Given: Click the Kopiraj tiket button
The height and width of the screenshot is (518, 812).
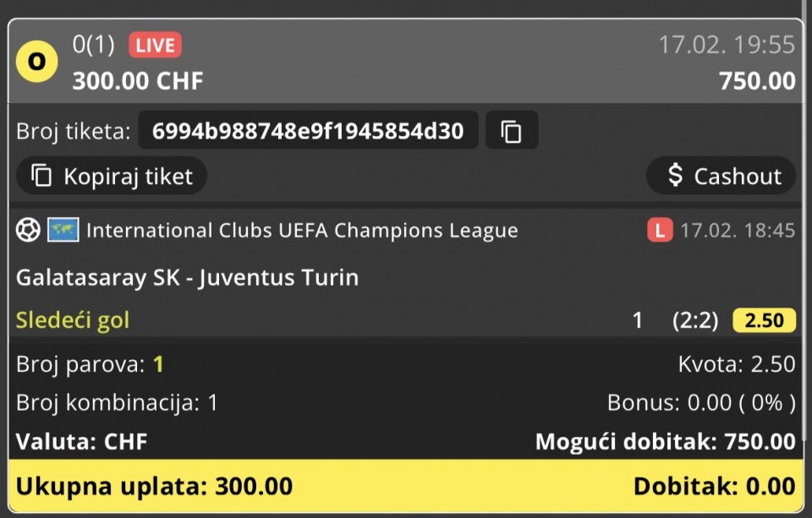Looking at the screenshot, I should 112,176.
